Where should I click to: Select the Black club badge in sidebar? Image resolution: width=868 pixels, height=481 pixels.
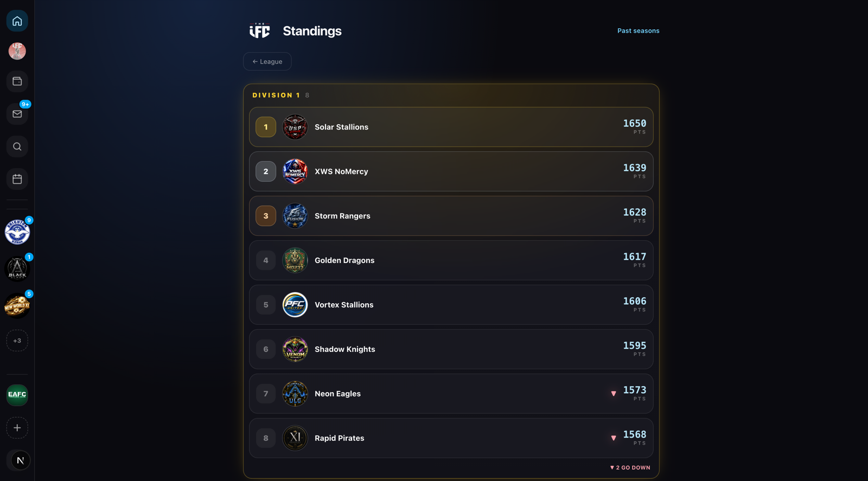pyautogui.click(x=17, y=269)
